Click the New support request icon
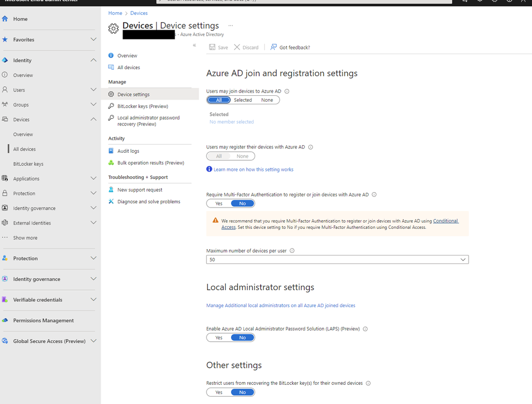The width and height of the screenshot is (532, 404). 111,189
